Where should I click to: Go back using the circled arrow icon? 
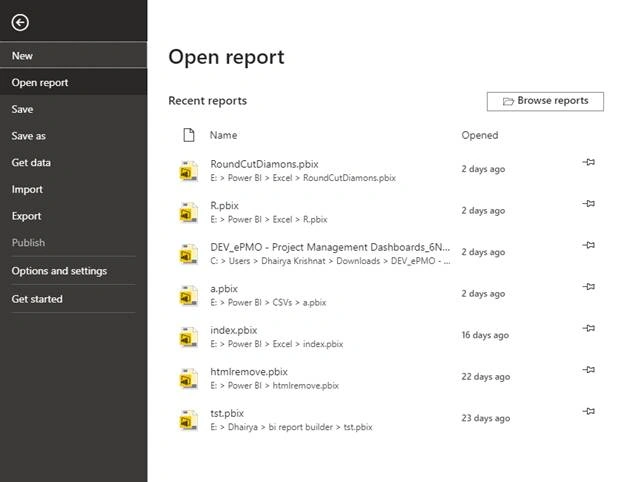[20, 22]
